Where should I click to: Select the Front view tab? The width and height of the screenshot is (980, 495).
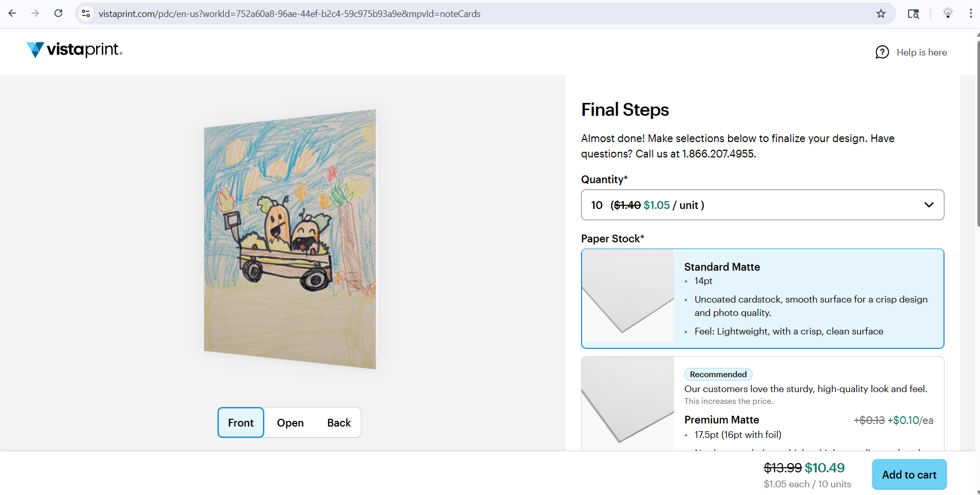(240, 422)
